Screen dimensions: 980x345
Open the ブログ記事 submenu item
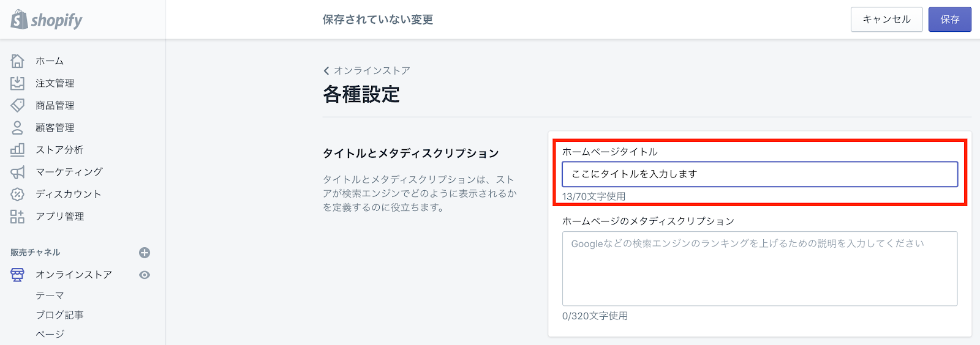[x=59, y=315]
